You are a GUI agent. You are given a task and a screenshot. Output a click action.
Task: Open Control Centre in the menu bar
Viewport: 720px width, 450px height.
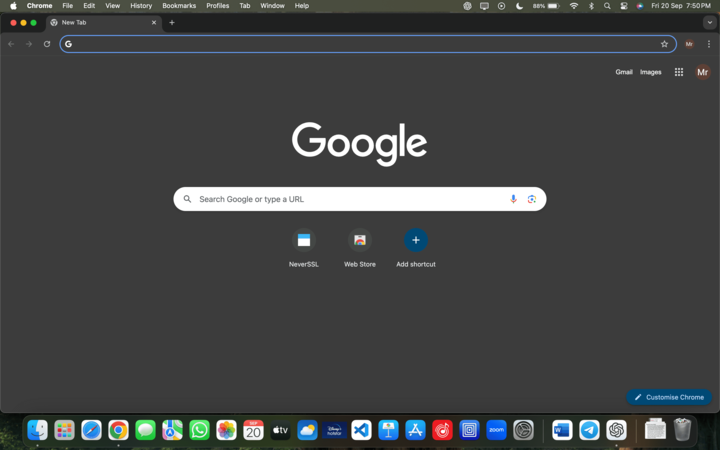click(624, 6)
